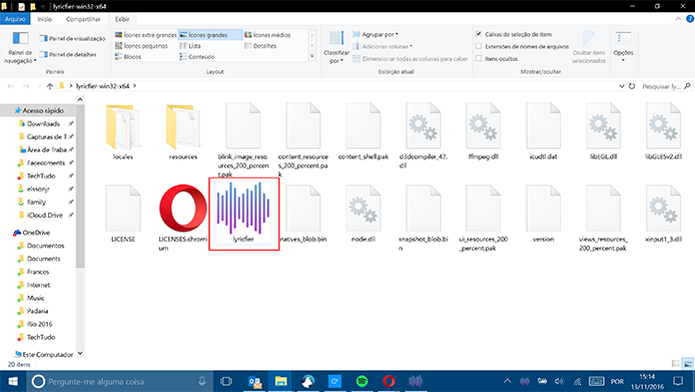Toggle Caixas de seleção de item checkbox

tap(479, 34)
